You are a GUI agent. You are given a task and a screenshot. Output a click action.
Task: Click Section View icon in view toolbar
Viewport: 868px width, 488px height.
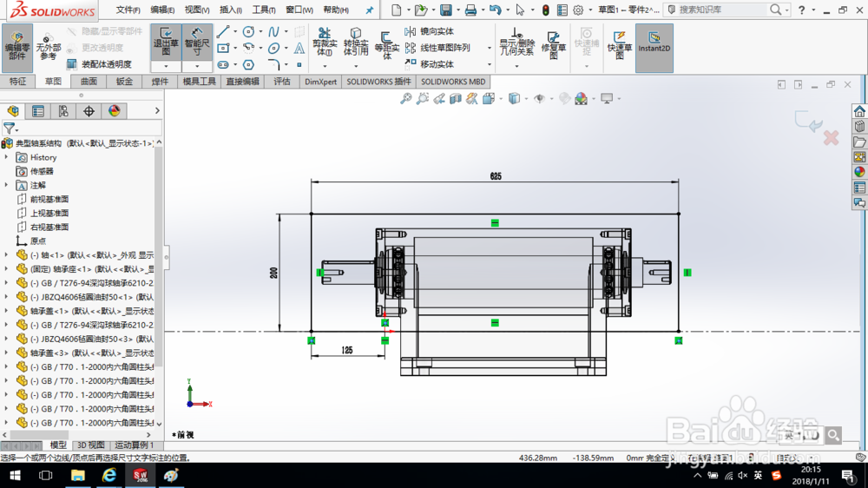(x=455, y=99)
